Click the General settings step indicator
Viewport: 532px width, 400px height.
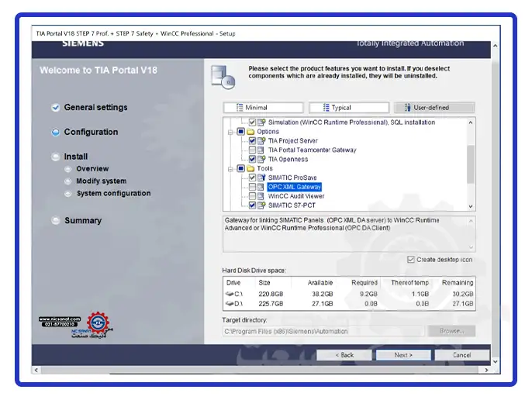(55, 108)
